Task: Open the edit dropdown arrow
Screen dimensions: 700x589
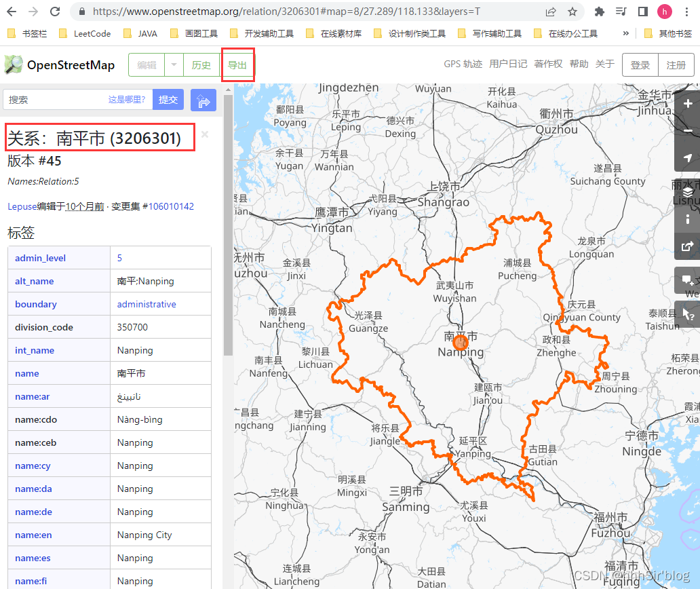Action: click(x=174, y=65)
